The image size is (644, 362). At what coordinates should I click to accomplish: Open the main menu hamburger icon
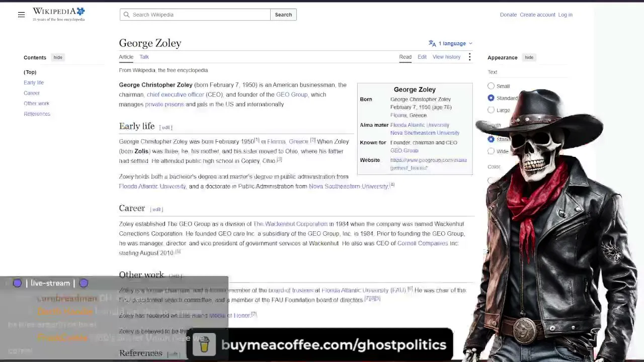[21, 15]
